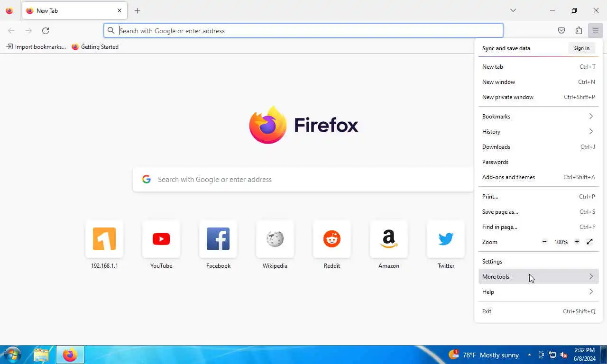
Task: Click Sync and save data
Action: [506, 48]
